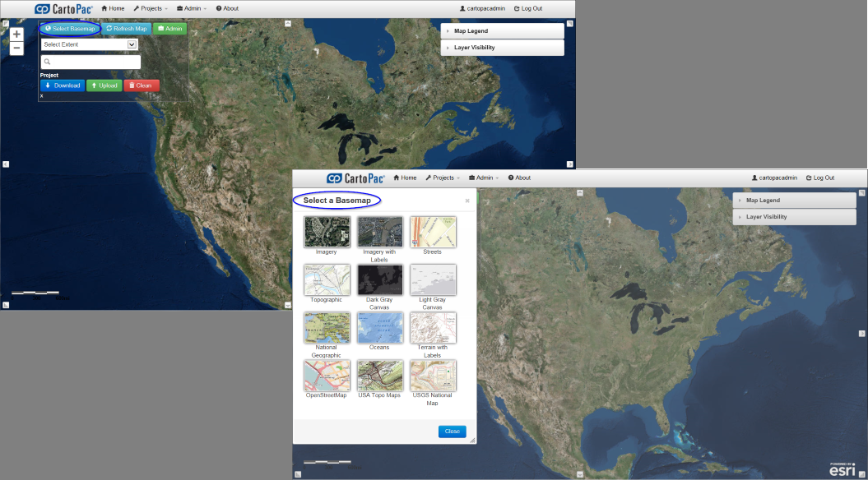Click inside the search input field
868x480 pixels.
coord(91,61)
